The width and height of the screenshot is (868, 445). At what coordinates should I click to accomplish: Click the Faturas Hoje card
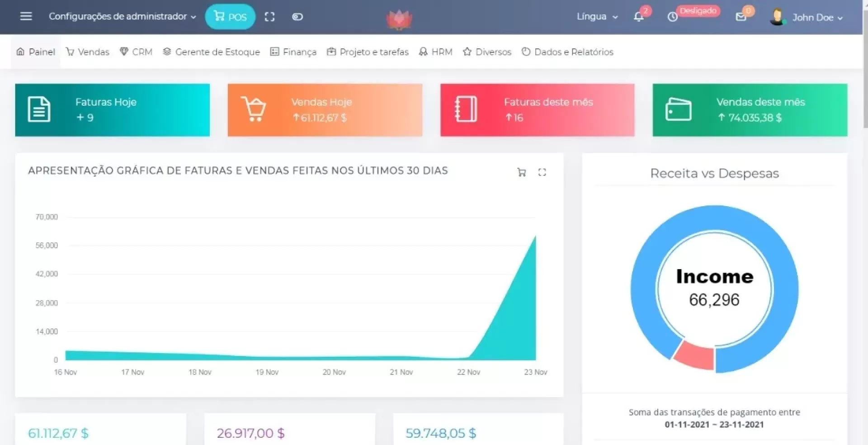coord(112,110)
